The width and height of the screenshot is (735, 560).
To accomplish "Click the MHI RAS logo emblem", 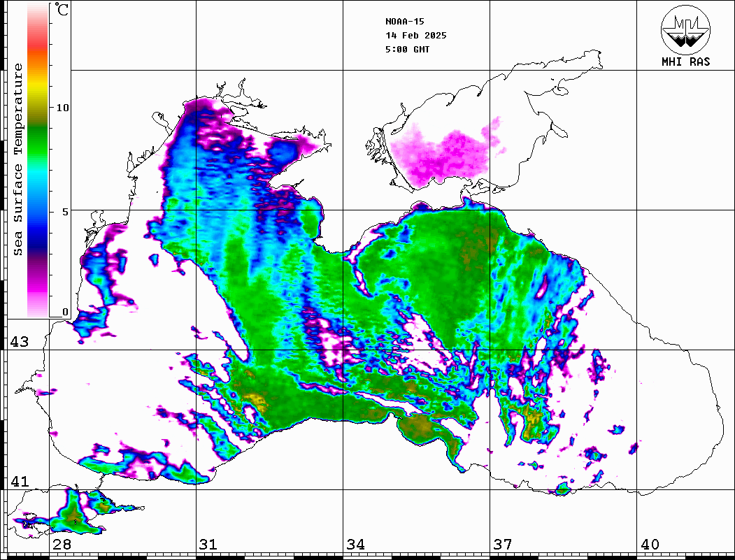I will point(686,29).
